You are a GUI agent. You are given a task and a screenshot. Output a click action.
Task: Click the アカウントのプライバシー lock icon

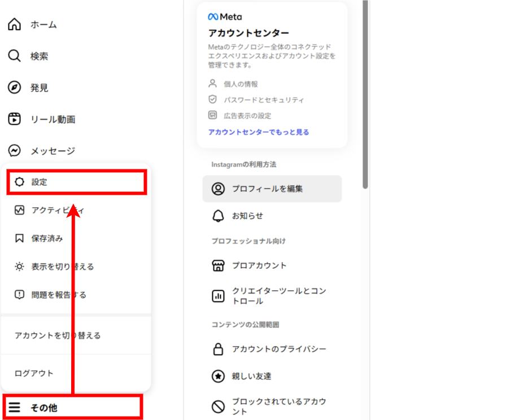[x=218, y=349]
